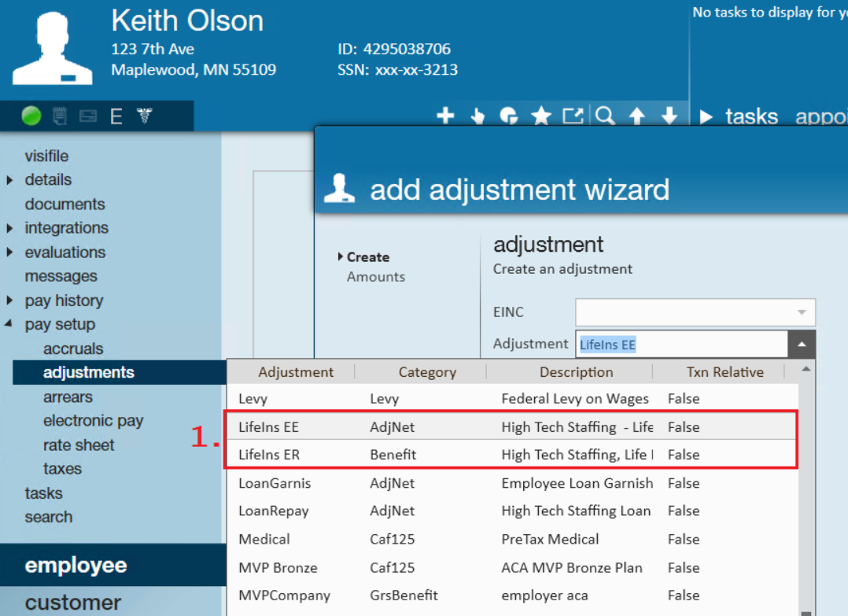The image size is (848, 616).
Task: Expand the tasks panel play arrow
Action: [706, 116]
